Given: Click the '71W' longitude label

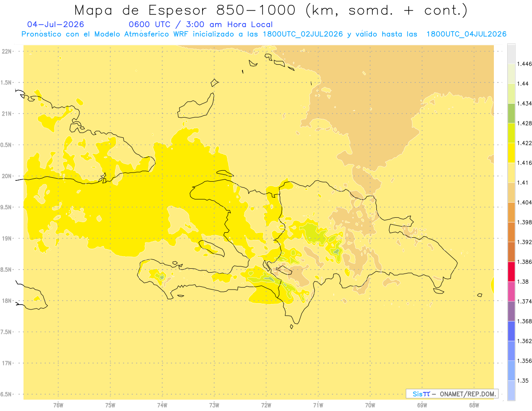Looking at the screenshot, I should click(x=318, y=405).
